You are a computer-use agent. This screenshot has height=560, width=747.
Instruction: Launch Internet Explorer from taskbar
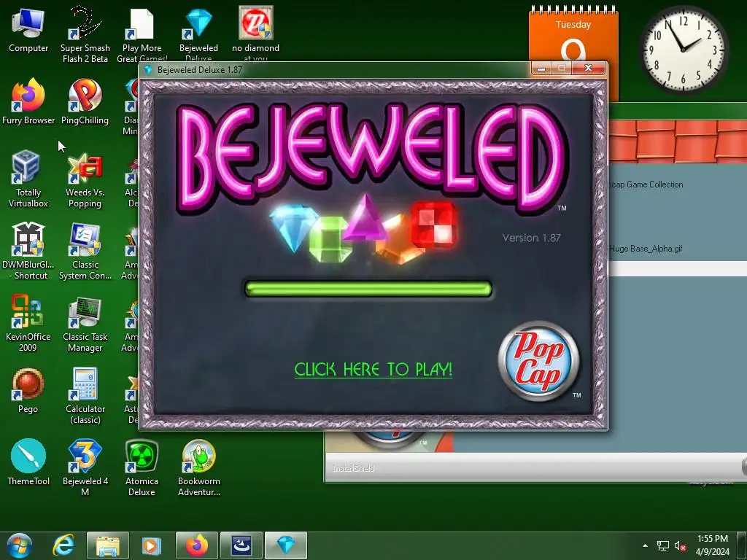[x=63, y=545]
